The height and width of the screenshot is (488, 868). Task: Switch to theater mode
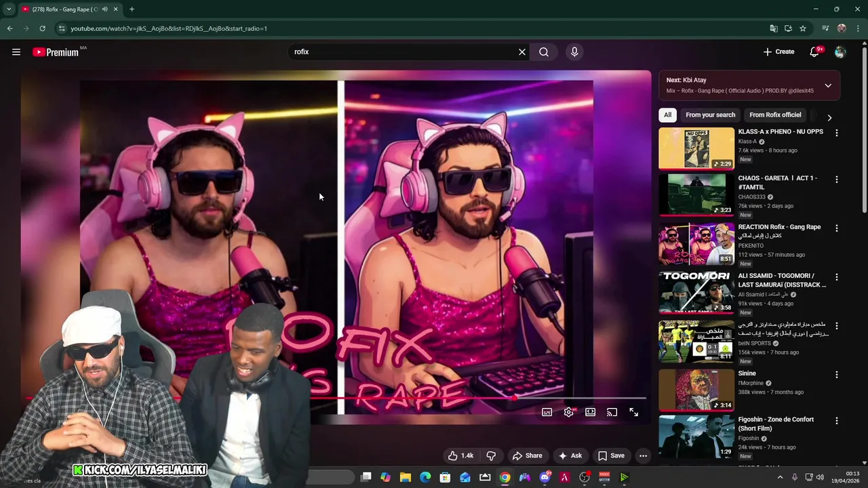click(x=590, y=412)
